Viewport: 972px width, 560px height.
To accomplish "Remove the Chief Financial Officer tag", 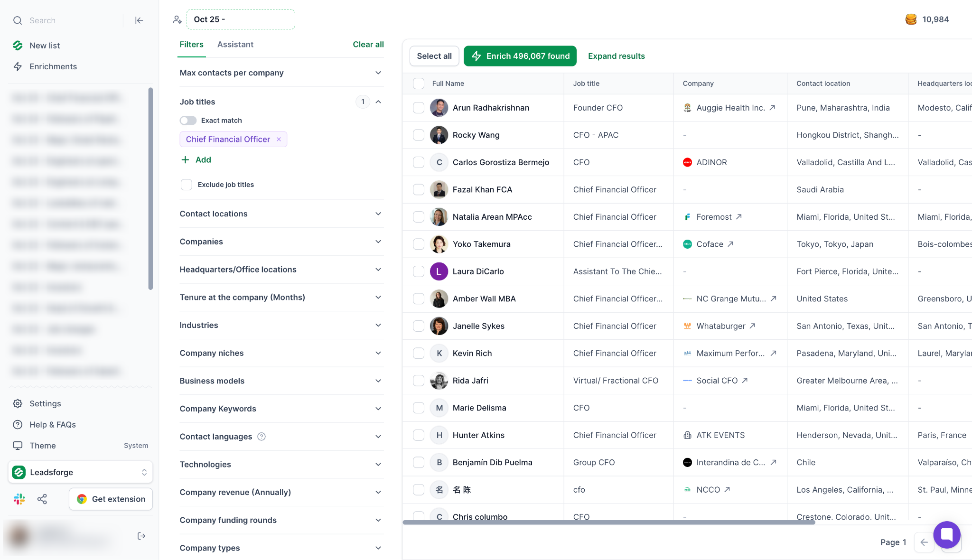I will pyautogui.click(x=279, y=139).
